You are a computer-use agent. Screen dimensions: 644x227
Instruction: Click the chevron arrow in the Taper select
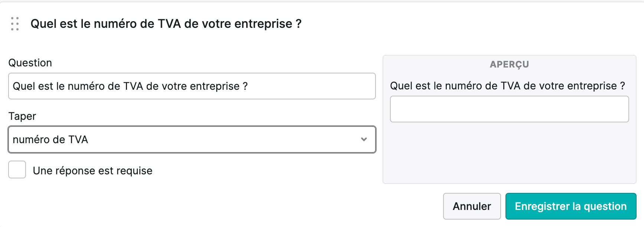[364, 139]
